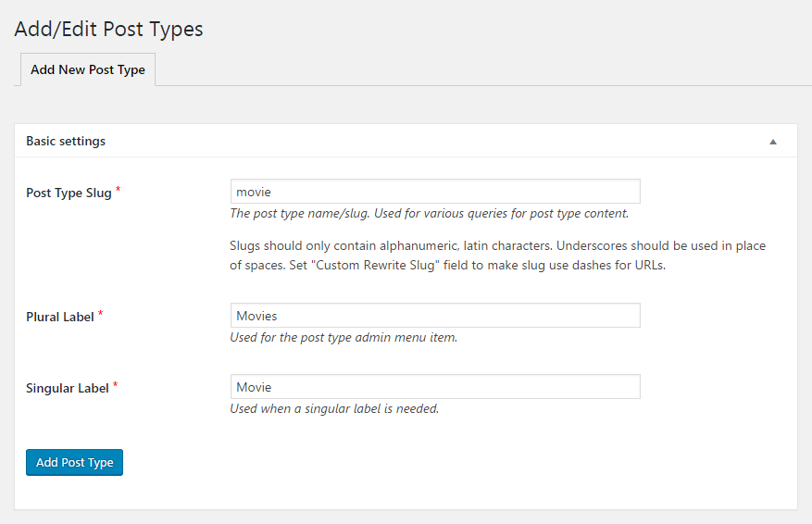The width and height of the screenshot is (812, 524).
Task: Click the red asterisk beside Post Type Slug
Action: tap(119, 190)
